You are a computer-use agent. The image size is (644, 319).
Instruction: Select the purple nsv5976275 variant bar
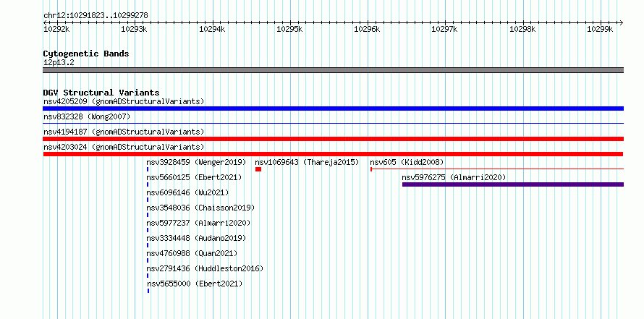pyautogui.click(x=513, y=184)
